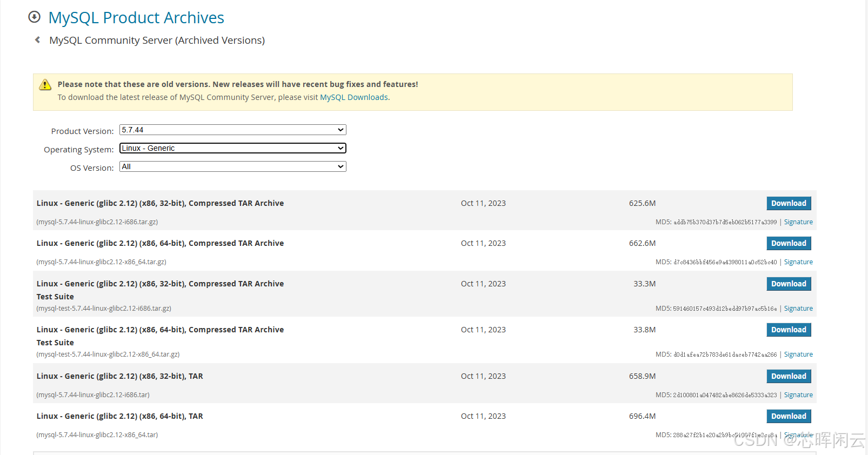This screenshot has width=868, height=455.
Task: Click Oct 11, 2023 in the 696.4M row
Action: 483,416
